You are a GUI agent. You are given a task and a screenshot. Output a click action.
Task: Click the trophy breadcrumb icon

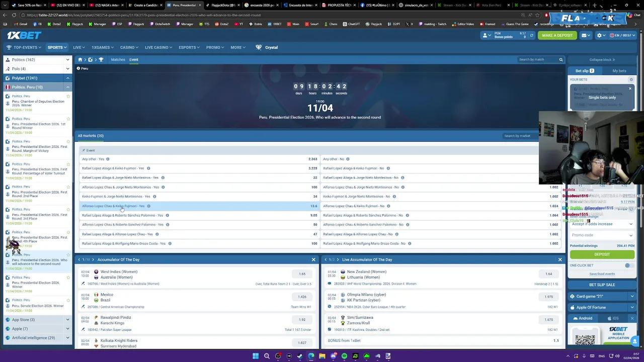click(101, 59)
